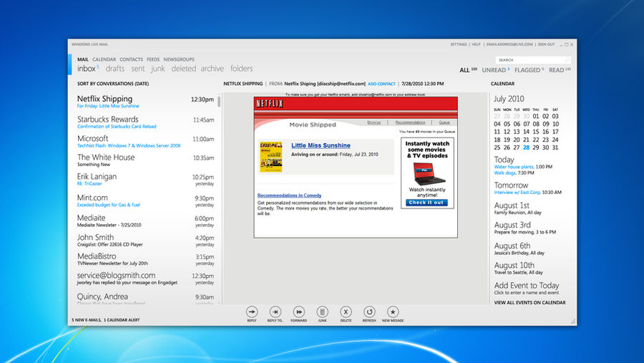
Task: Select the Mint.com email
Action: pos(146,200)
